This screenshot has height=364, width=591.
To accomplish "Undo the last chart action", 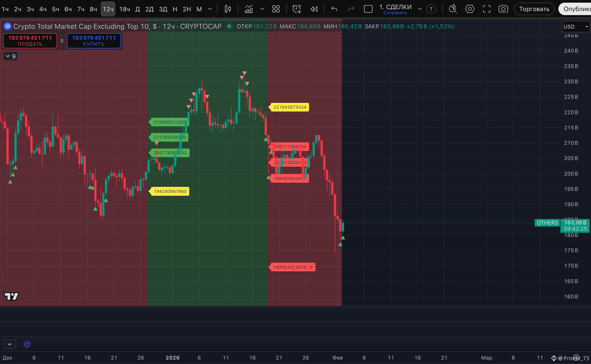I will point(334,9).
